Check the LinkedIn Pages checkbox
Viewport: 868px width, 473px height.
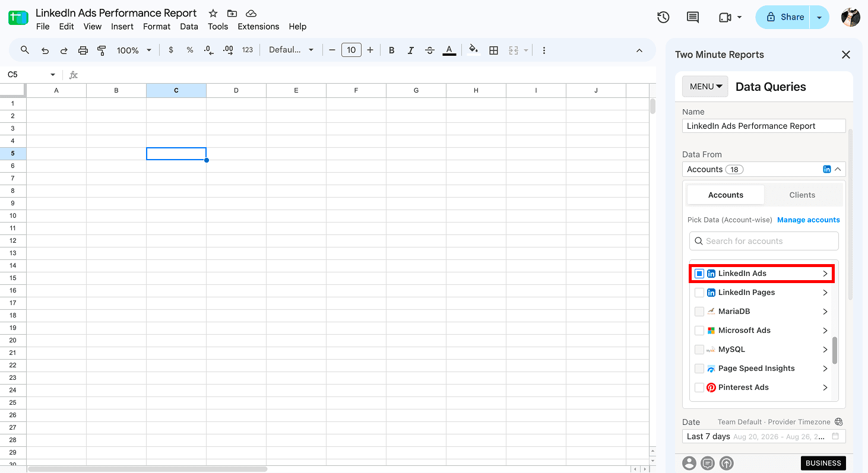click(699, 293)
